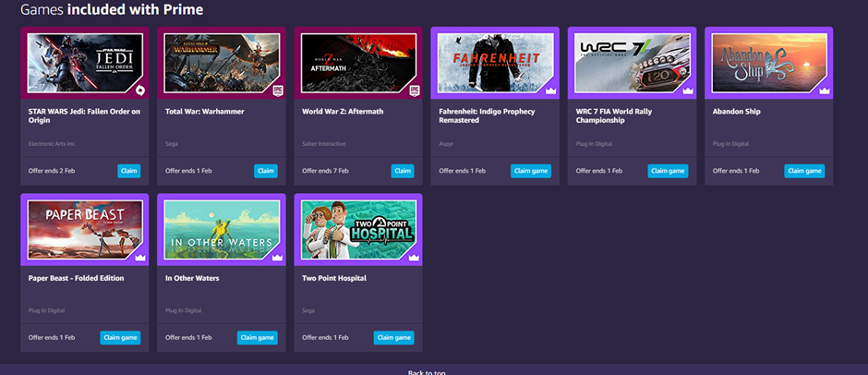868x375 pixels.
Task: Click the Prime crown badge on Paper Beast card
Action: 140,258
